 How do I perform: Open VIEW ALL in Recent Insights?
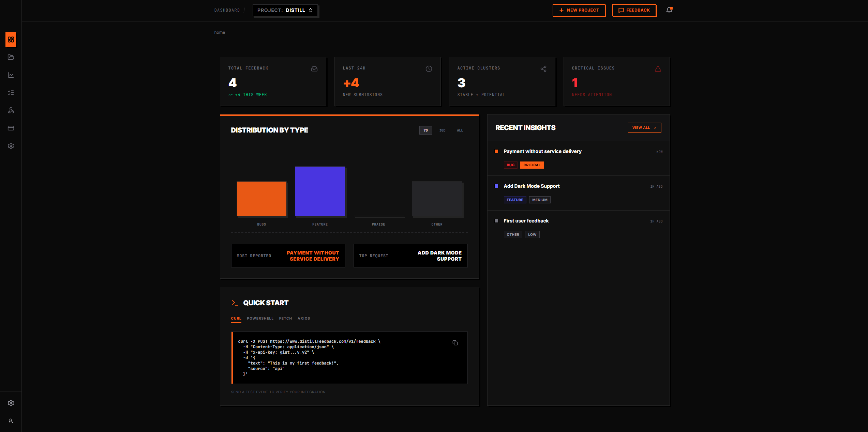click(x=644, y=127)
